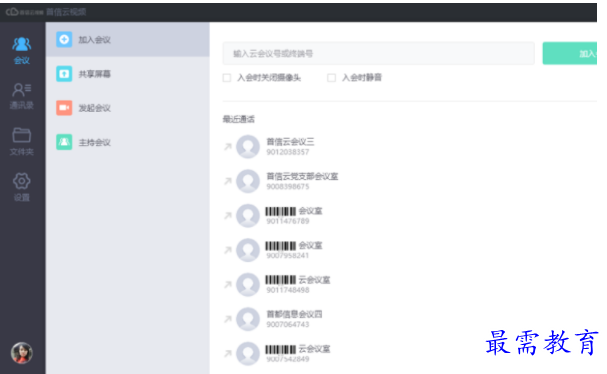Click the avatar icon of call 9011748498

click(x=248, y=284)
